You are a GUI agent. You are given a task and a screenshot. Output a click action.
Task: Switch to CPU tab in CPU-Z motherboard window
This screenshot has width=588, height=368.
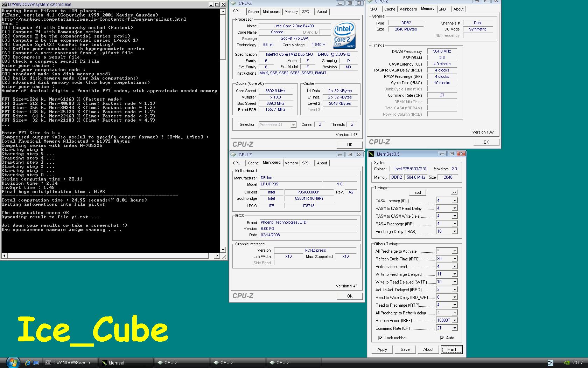click(237, 163)
